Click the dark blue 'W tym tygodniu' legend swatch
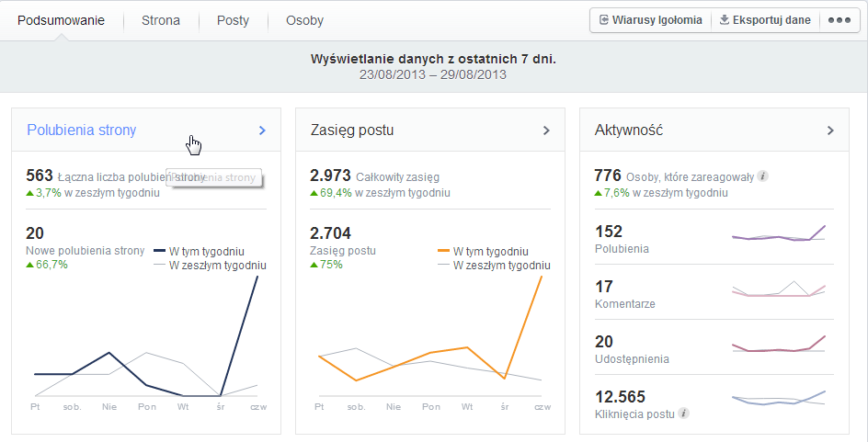The width and height of the screenshot is (868, 442). pyautogui.click(x=159, y=251)
